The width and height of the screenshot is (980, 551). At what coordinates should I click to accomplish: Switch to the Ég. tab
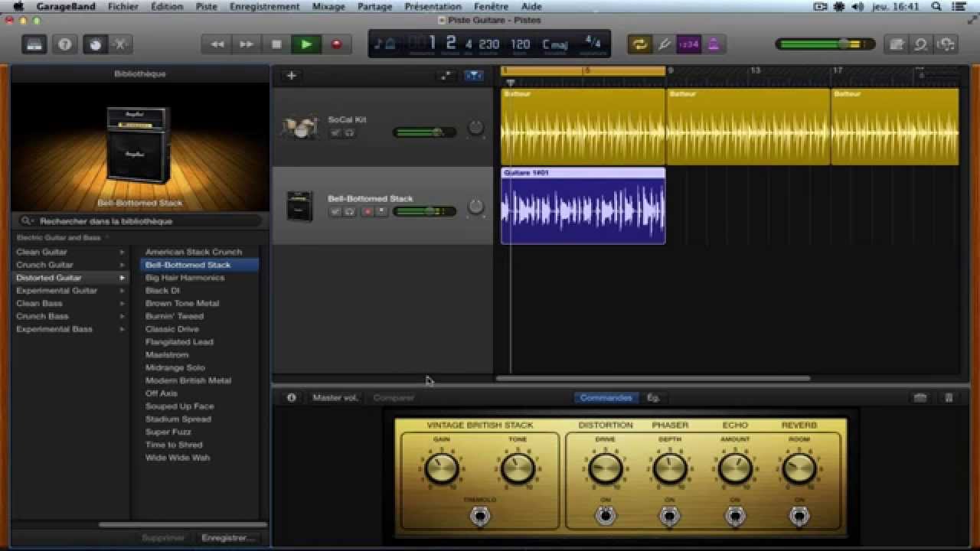tap(653, 398)
